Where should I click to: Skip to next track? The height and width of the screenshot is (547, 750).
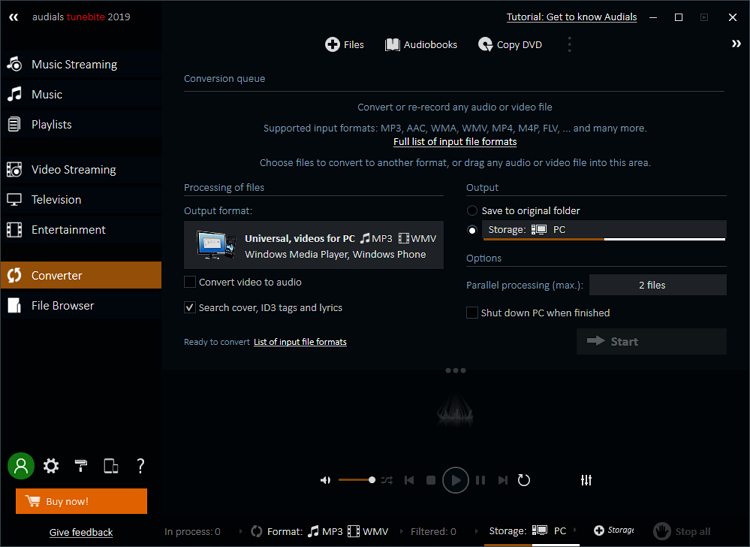[503, 480]
